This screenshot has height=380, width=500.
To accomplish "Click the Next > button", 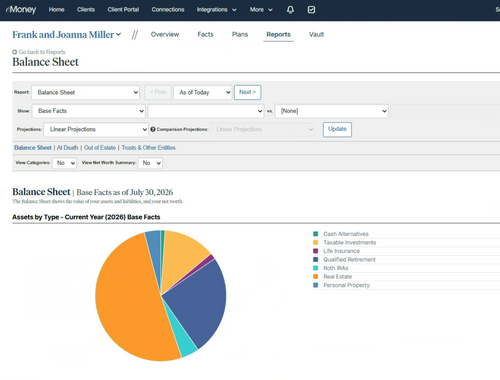I will click(247, 92).
